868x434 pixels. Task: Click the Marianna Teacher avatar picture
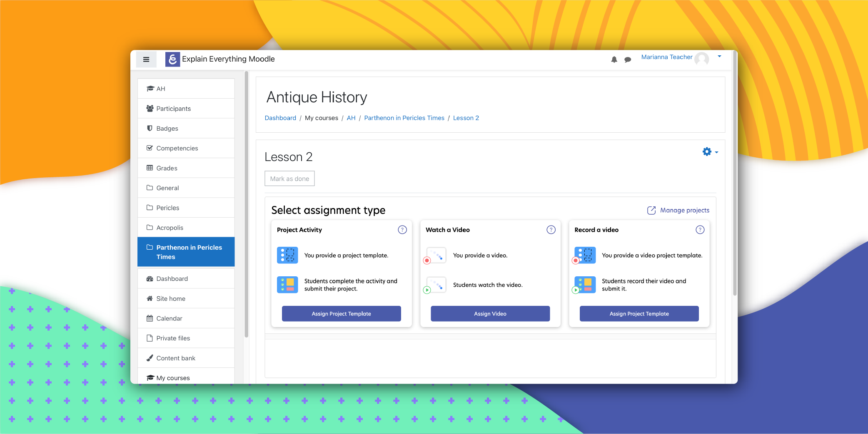(702, 59)
